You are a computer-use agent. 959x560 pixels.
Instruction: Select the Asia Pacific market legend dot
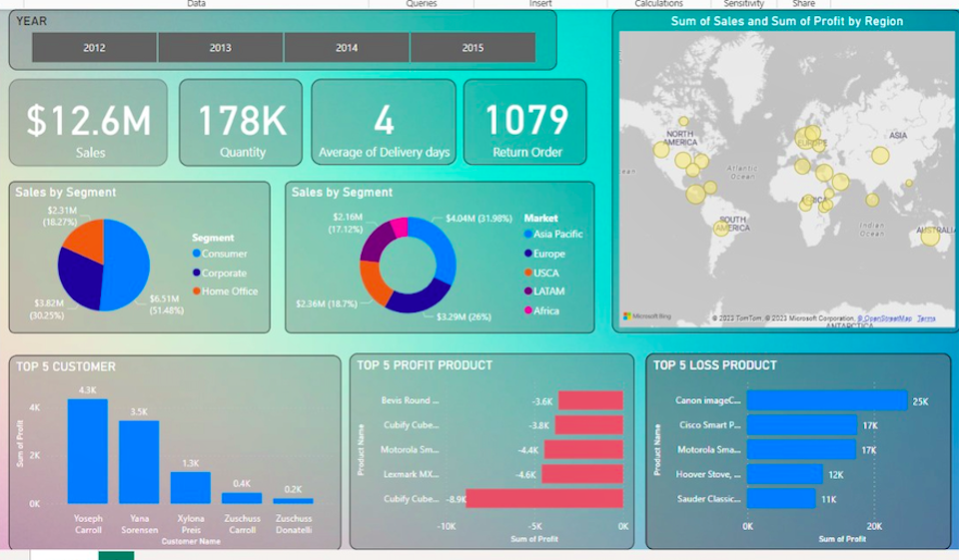coord(528,235)
